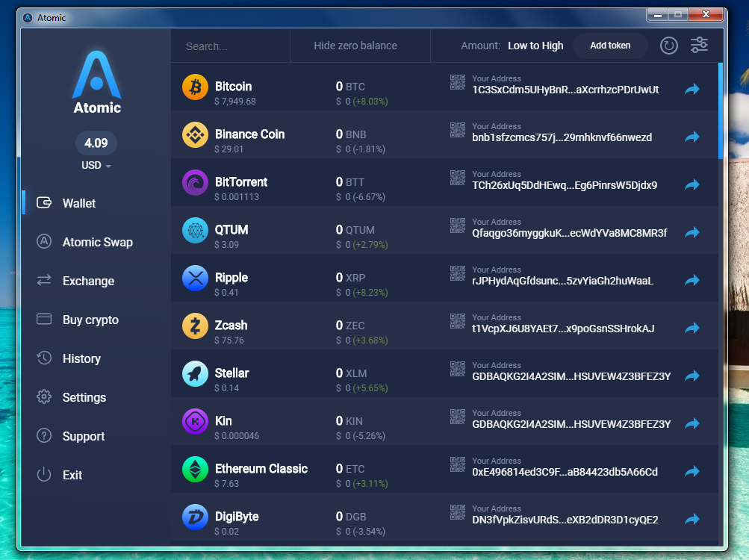Click into the Search field
The height and width of the screenshot is (560, 749).
click(x=231, y=46)
